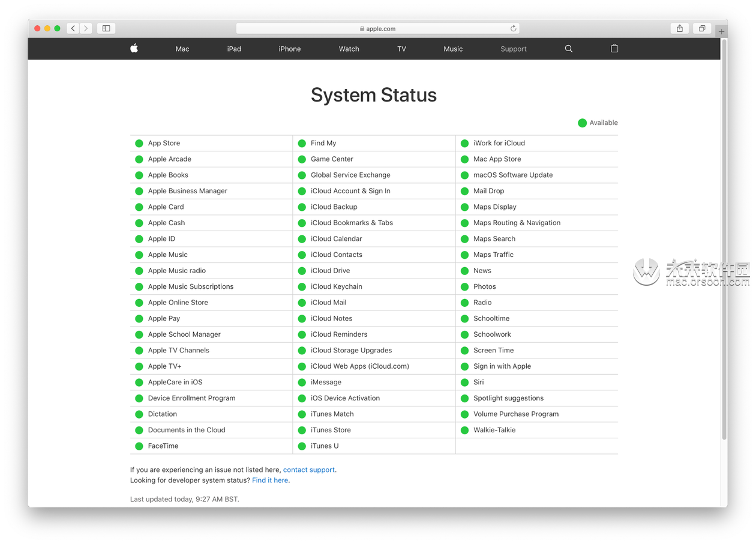Click green status dot beside Walkie-Talkie

[x=464, y=430]
